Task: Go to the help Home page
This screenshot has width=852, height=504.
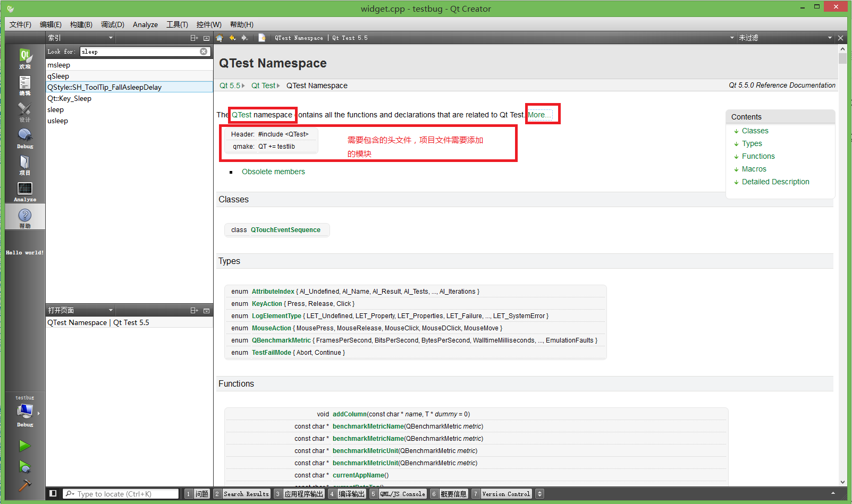Action: pyautogui.click(x=220, y=38)
